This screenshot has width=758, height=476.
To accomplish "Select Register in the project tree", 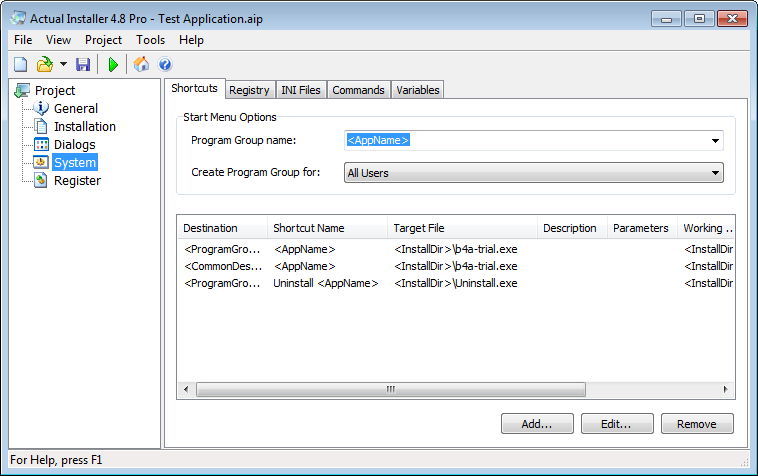I will [77, 181].
